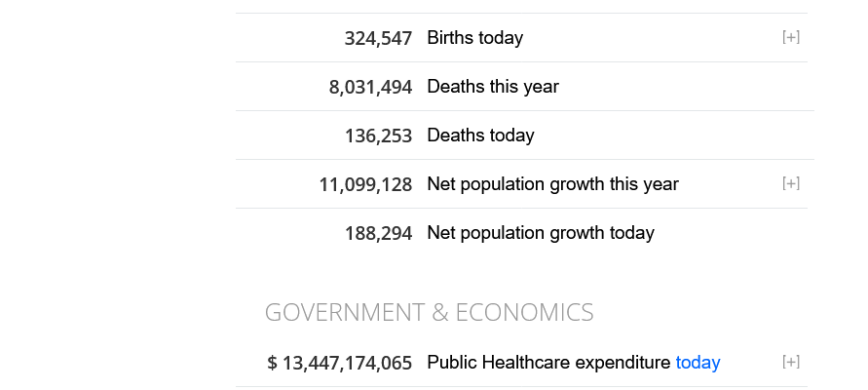Click the Public Healthcare expenditure text
This screenshot has width=868, height=390.
tap(548, 363)
